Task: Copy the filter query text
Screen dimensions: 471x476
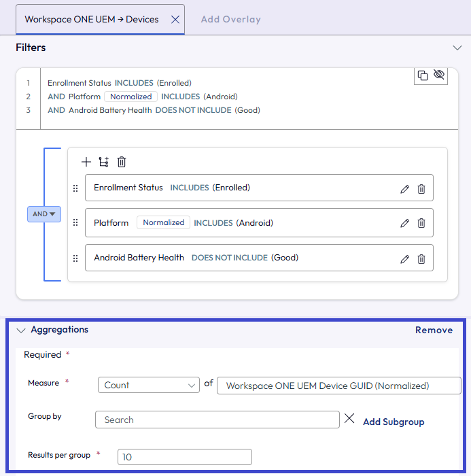Action: pos(423,75)
